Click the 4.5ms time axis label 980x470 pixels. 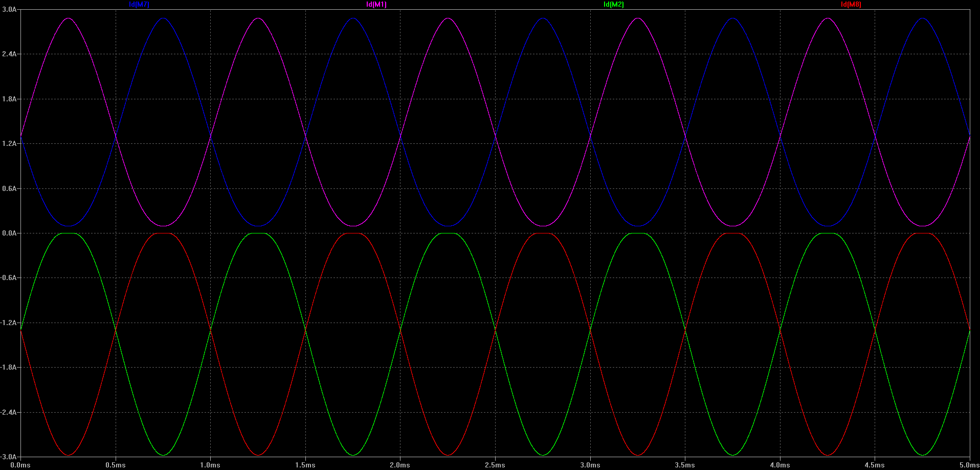[x=875, y=465]
